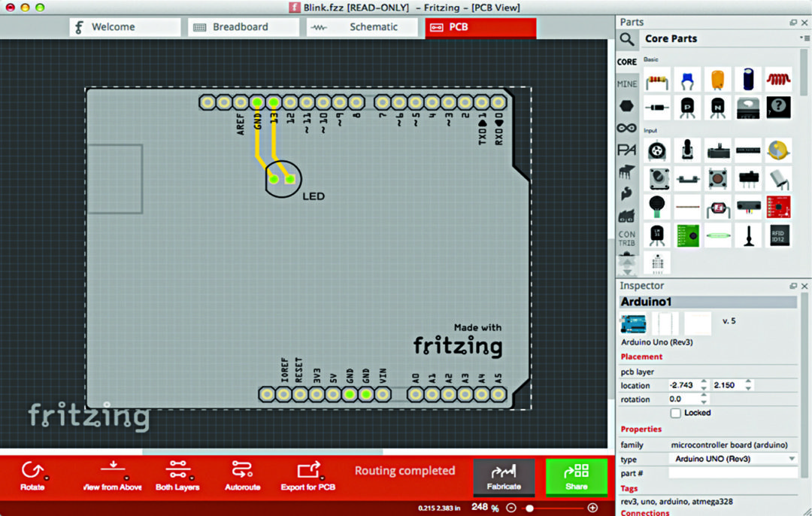Enable the Locked checkbox
Viewport: 812px width, 516px height.
(675, 413)
